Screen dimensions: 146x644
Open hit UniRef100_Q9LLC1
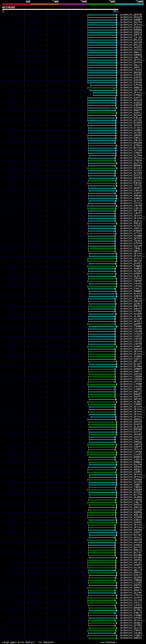pos(131,65)
